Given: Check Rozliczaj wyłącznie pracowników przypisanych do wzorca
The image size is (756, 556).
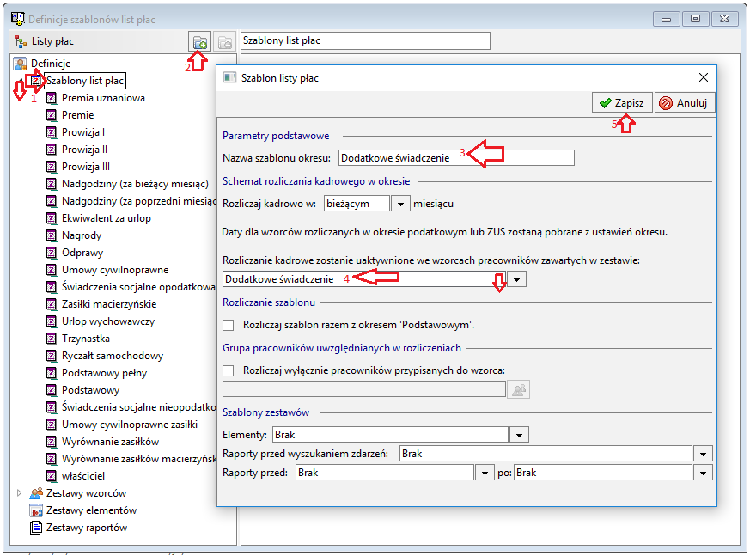Looking at the screenshot, I should pos(228,370).
